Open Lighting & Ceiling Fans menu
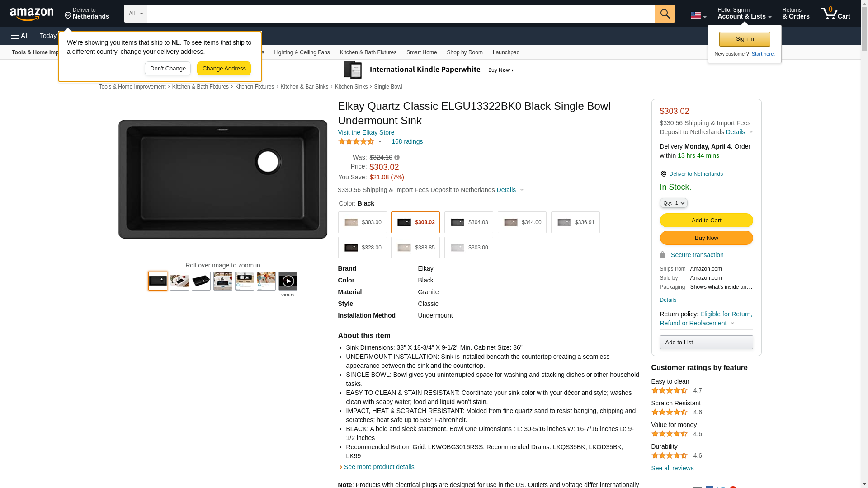 (x=302, y=52)
